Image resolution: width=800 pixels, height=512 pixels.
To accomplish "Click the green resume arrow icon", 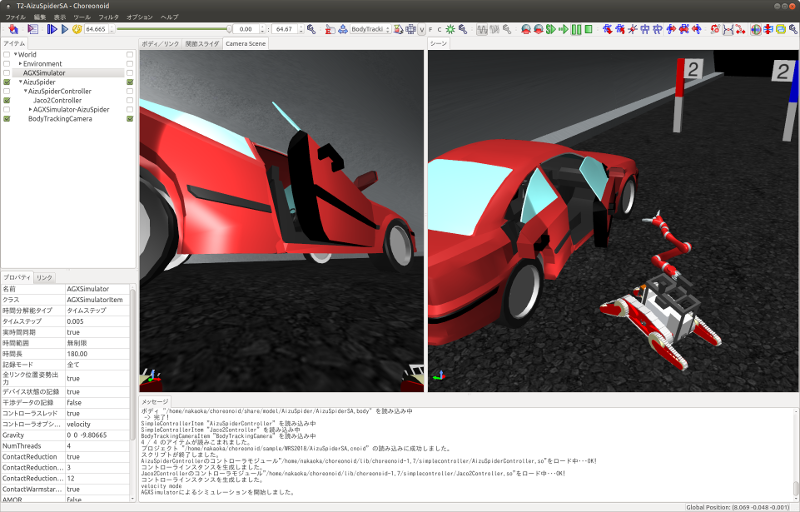I will pos(563,29).
